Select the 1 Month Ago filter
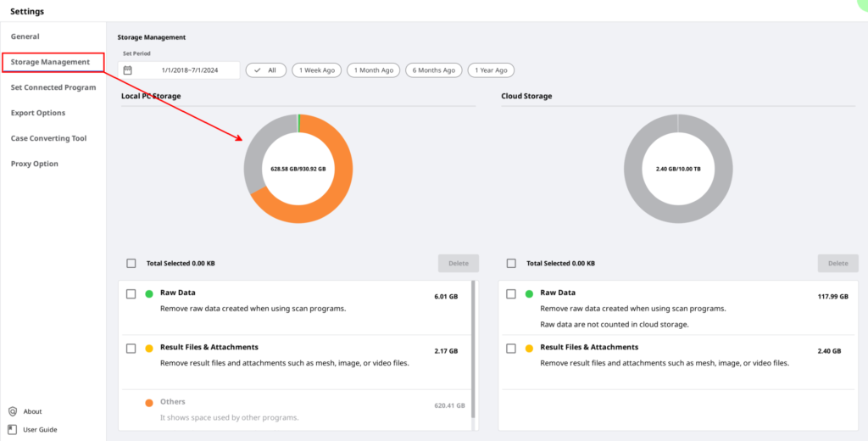The image size is (868, 441). pyautogui.click(x=374, y=70)
